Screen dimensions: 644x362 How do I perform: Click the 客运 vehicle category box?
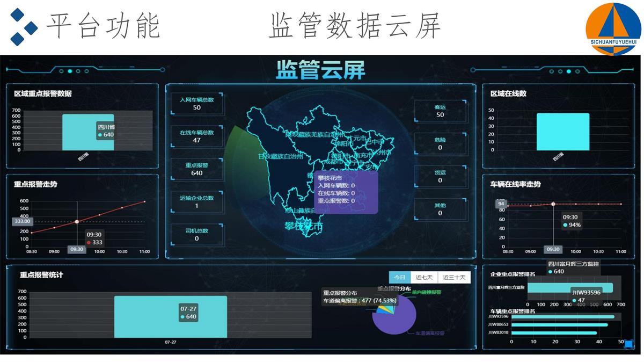tap(440, 111)
